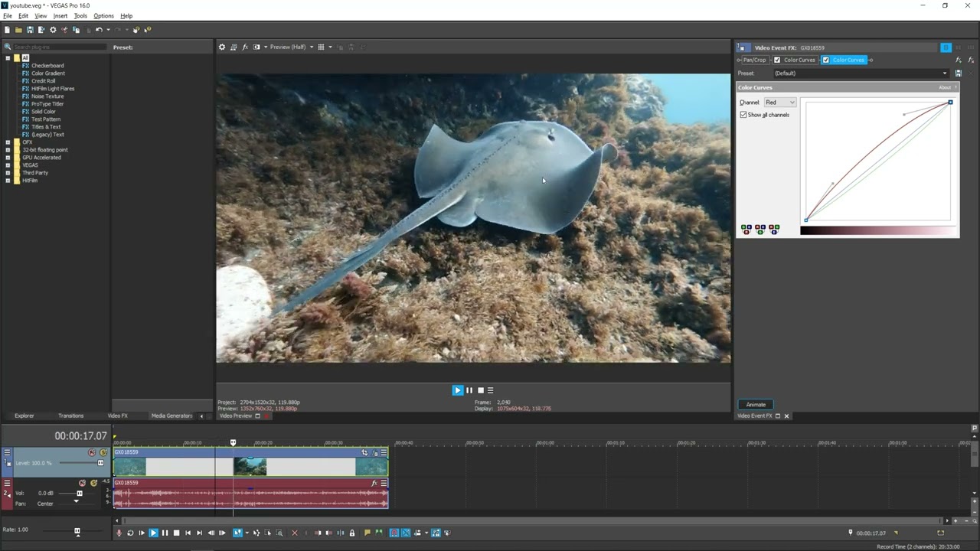
Task: Toggle split screen view icon in preview
Action: [x=256, y=47]
